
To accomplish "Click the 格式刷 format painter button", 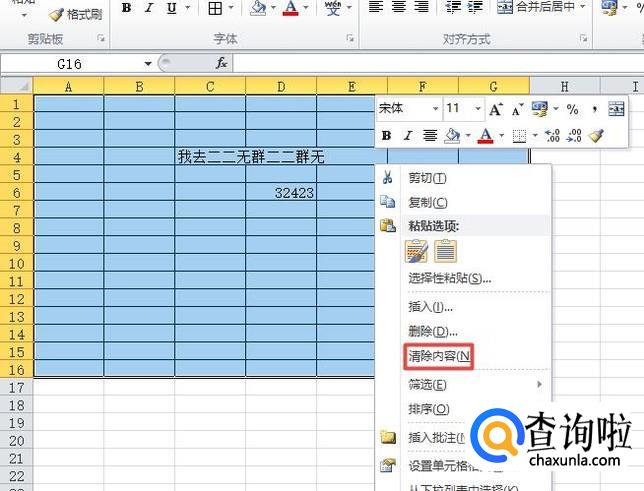I will (x=76, y=14).
